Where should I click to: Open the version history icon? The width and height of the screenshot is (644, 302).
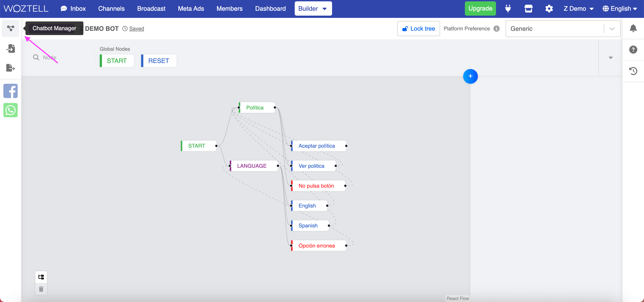(633, 71)
